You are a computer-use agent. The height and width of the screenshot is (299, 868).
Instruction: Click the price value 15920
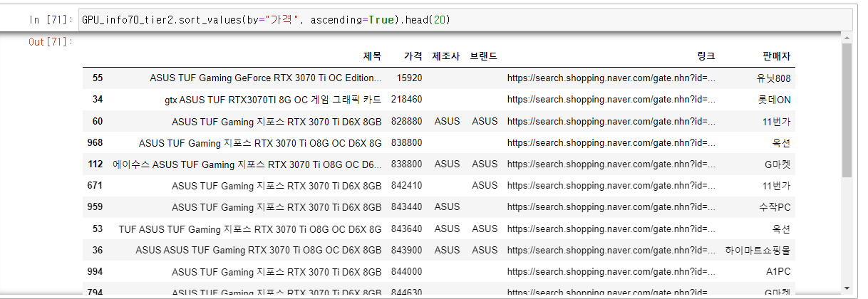point(410,78)
